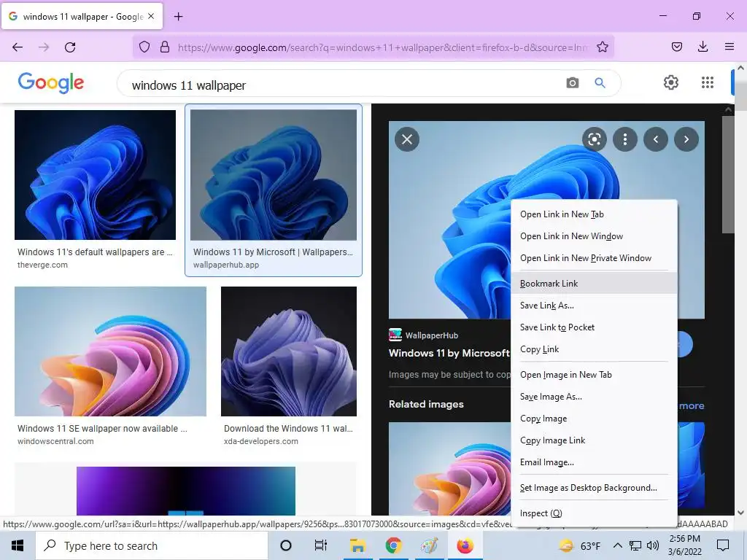
Task: Click the browser forward arrow
Action: [44, 47]
